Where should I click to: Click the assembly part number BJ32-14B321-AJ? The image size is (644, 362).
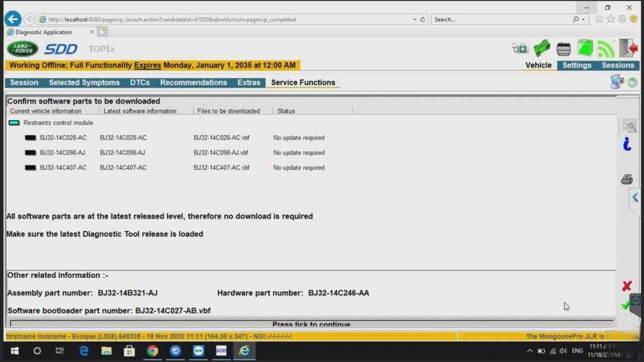click(x=127, y=293)
